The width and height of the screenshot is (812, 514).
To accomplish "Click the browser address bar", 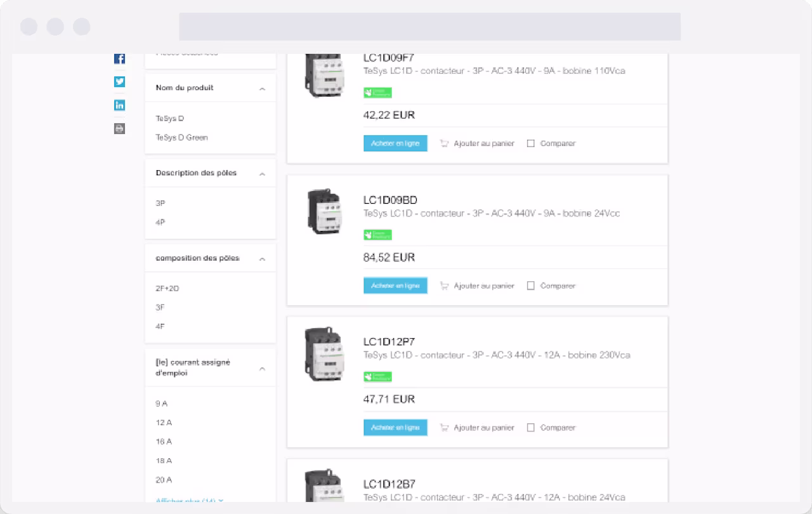I will coord(429,27).
